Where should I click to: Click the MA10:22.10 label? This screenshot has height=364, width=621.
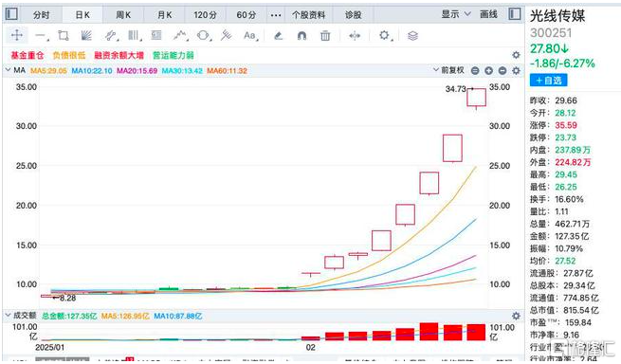click(91, 70)
